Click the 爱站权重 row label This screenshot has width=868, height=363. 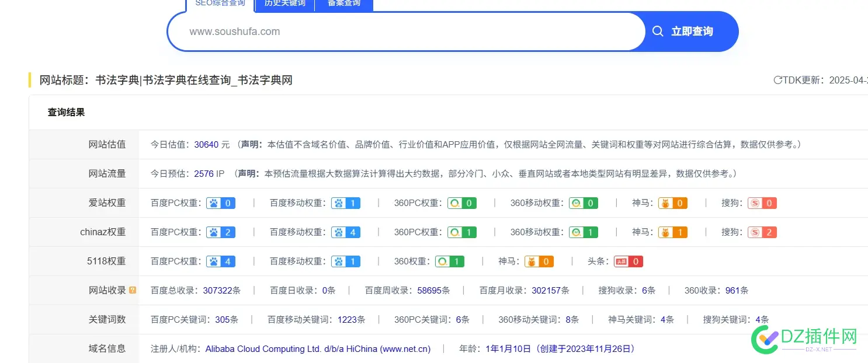click(107, 203)
